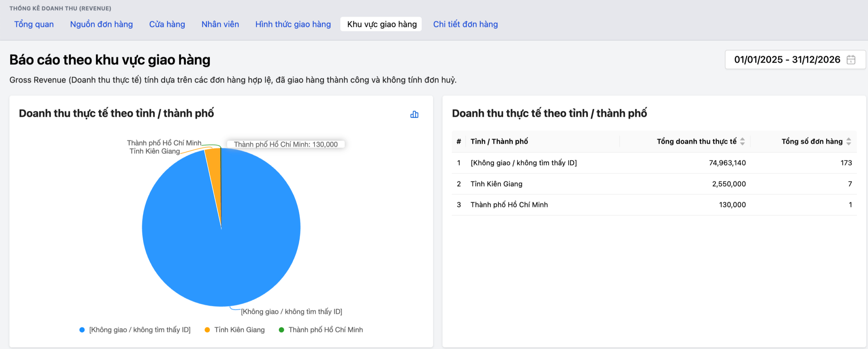Switch chart to bar chart view icon
This screenshot has width=868, height=349.
414,114
